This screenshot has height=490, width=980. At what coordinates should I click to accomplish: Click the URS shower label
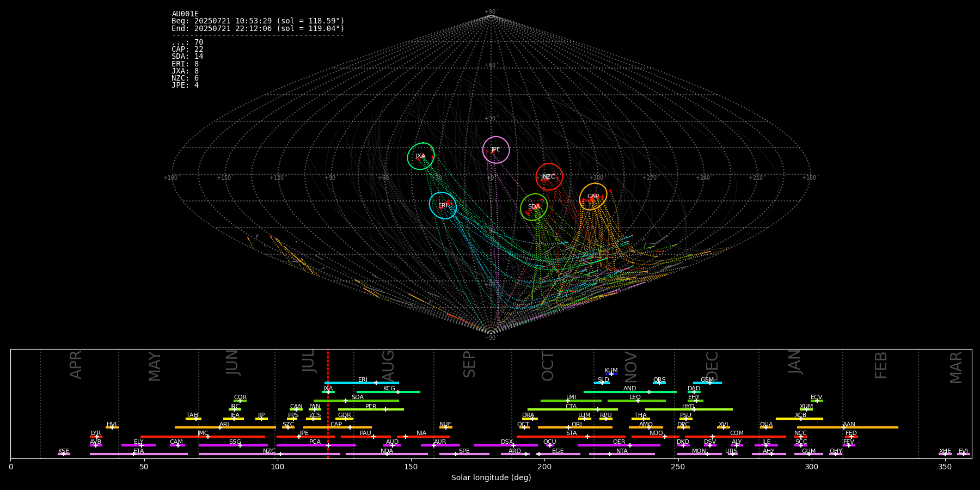pos(731,451)
